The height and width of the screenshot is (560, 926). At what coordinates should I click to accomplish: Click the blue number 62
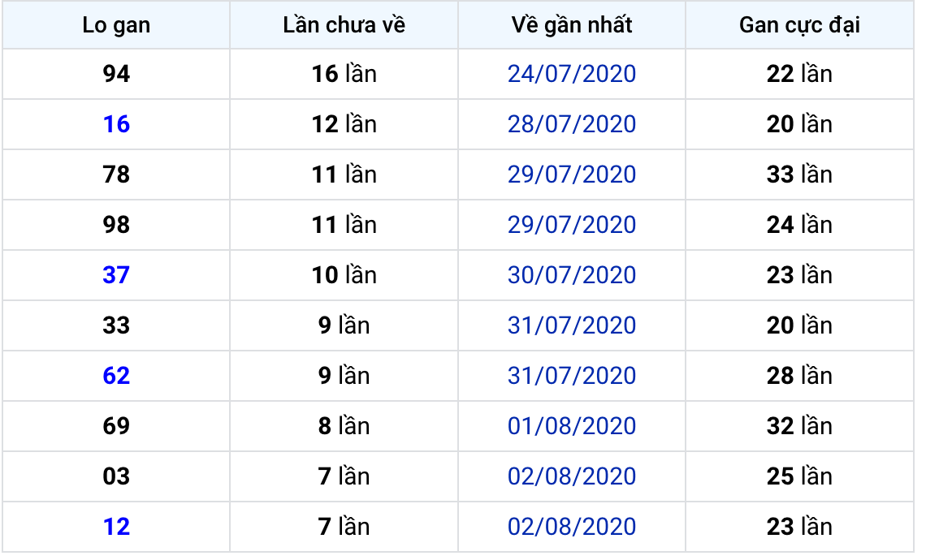pyautogui.click(x=116, y=376)
